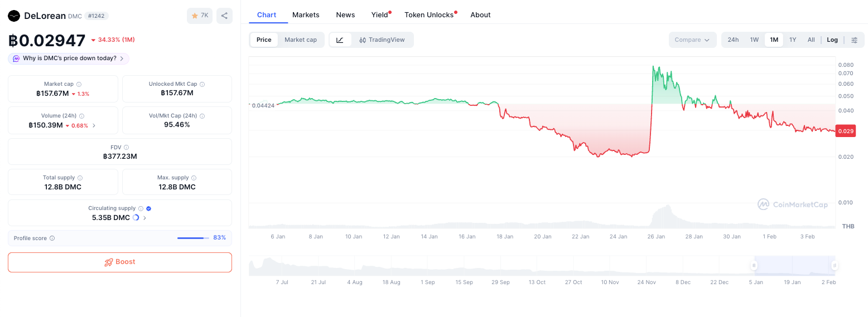Open the About tab
Image resolution: width=868 pixels, height=317 pixels.
[x=480, y=15]
